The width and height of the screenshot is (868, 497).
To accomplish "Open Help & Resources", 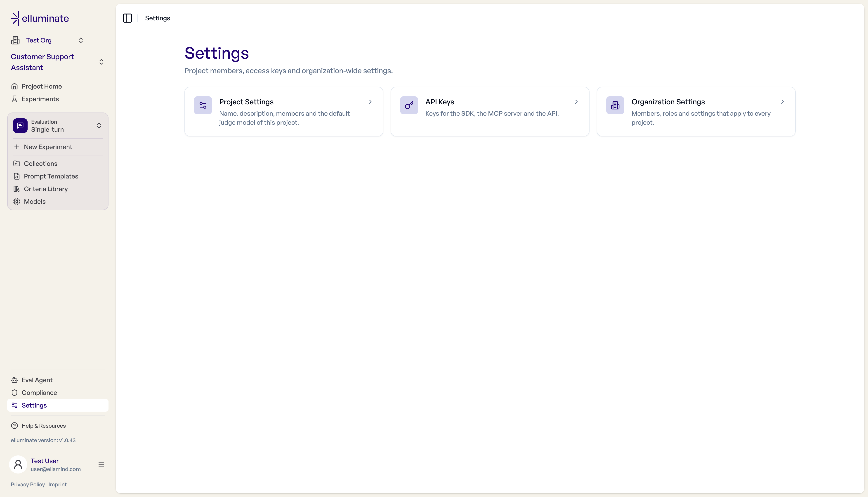I will [58, 426].
